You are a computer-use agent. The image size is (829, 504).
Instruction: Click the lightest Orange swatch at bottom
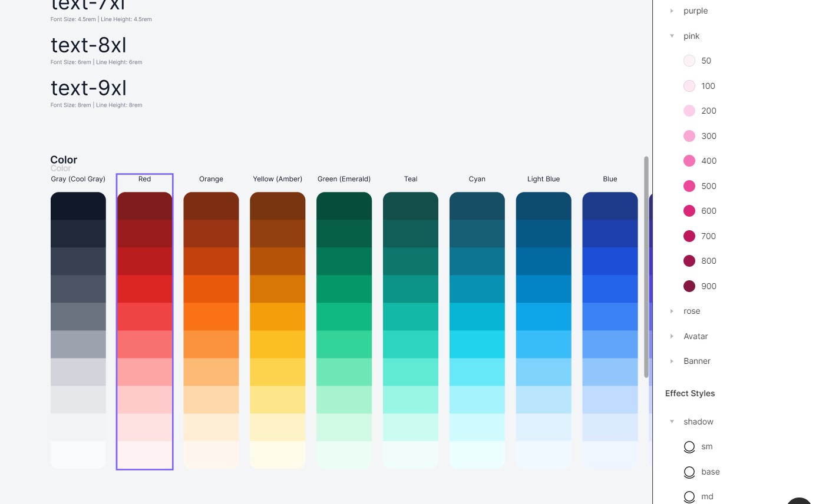211,455
